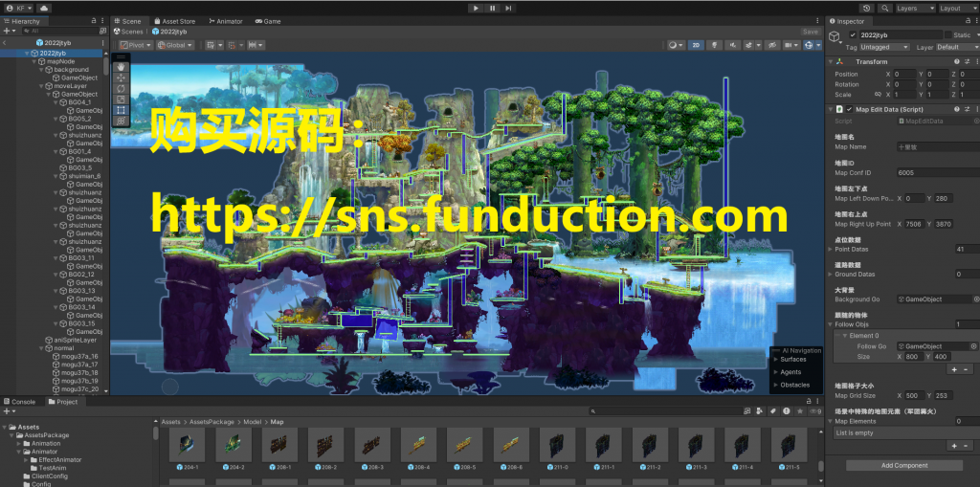Toggle scene effects button
This screenshot has width=980, height=487.
[749, 45]
